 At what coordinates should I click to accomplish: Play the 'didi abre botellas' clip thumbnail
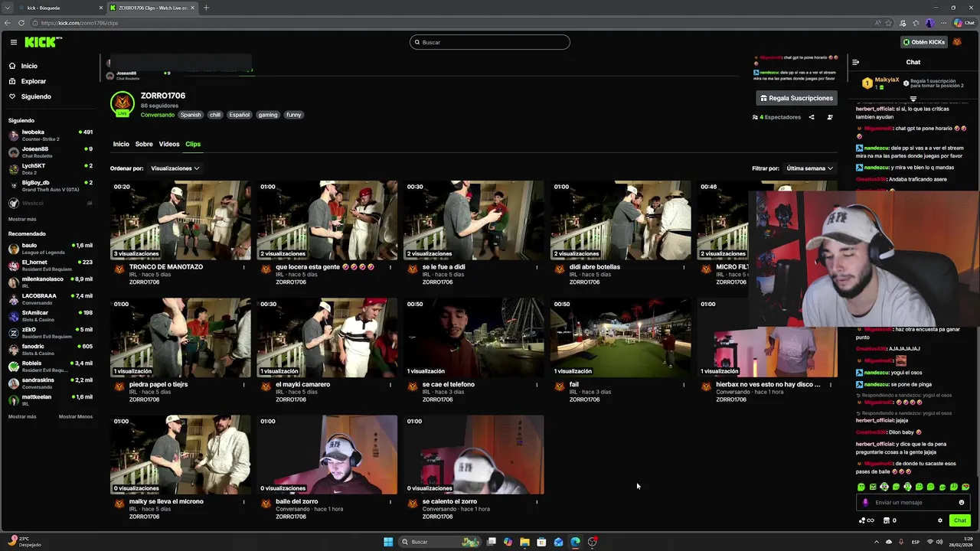(x=620, y=220)
